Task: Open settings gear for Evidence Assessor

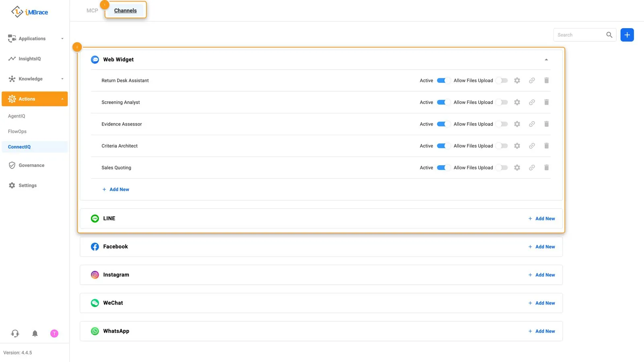Action: click(517, 124)
